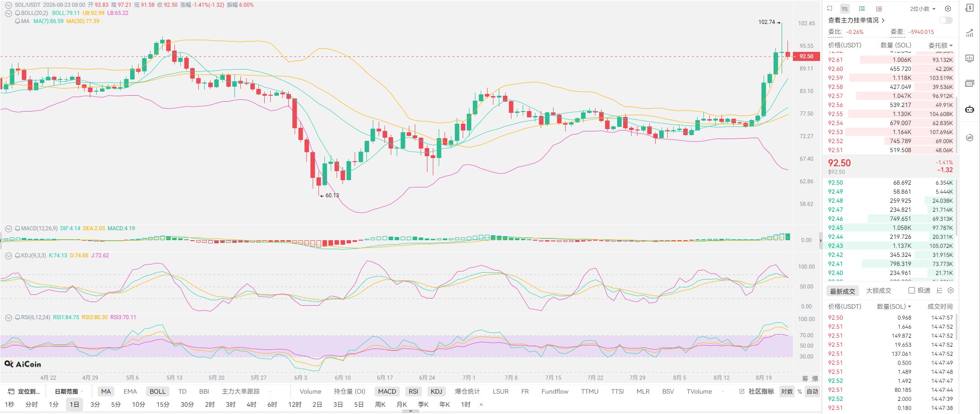980x414 pixels.
Task: Open the dollar document icon in the sidebar
Action: coord(970,8)
